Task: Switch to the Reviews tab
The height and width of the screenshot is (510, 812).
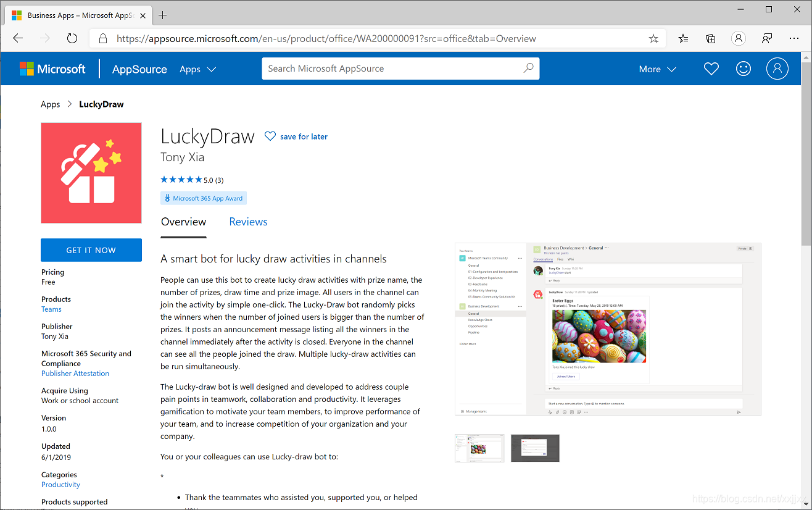Action: pyautogui.click(x=248, y=222)
